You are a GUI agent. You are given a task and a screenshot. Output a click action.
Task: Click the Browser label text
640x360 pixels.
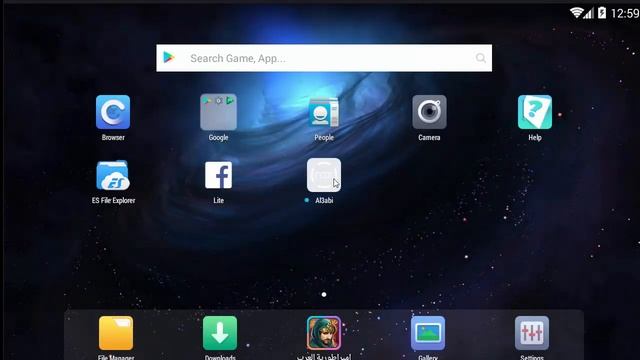coord(113,138)
